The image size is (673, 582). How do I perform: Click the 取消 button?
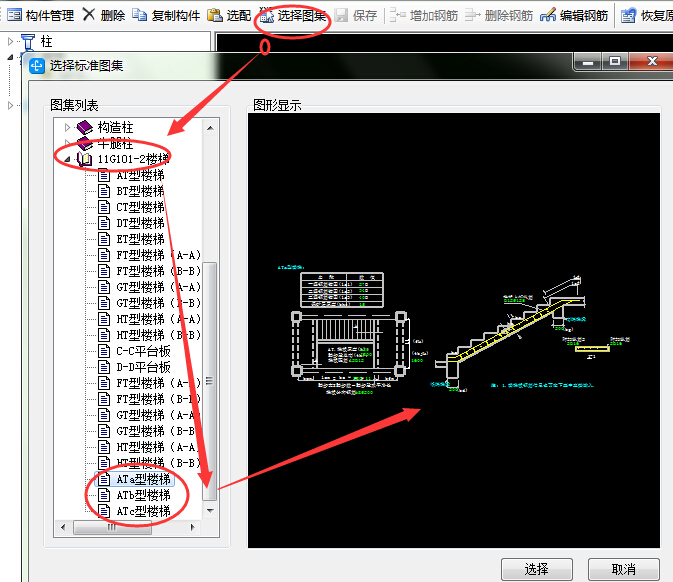[624, 569]
